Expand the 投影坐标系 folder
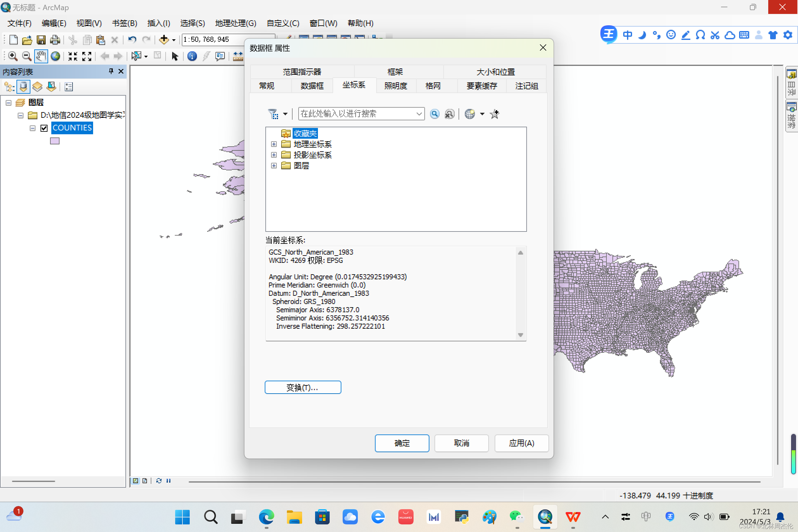 click(x=274, y=155)
